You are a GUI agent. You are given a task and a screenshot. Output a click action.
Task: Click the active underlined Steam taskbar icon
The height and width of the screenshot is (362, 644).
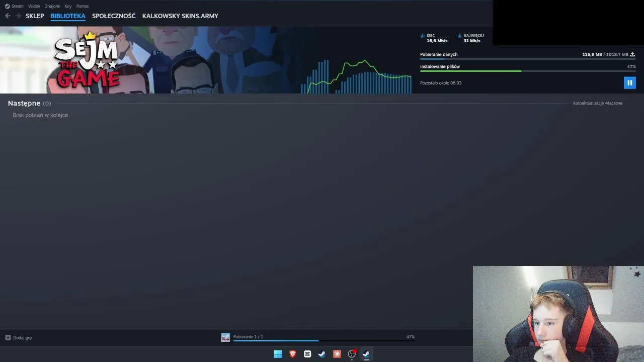pos(366,354)
